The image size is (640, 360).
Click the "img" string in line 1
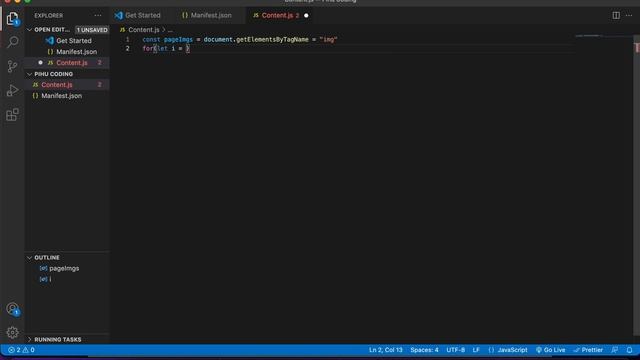[329, 40]
